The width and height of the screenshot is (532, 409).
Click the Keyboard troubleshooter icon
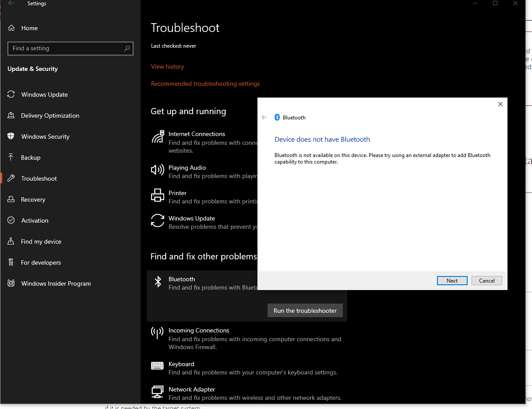point(158,365)
